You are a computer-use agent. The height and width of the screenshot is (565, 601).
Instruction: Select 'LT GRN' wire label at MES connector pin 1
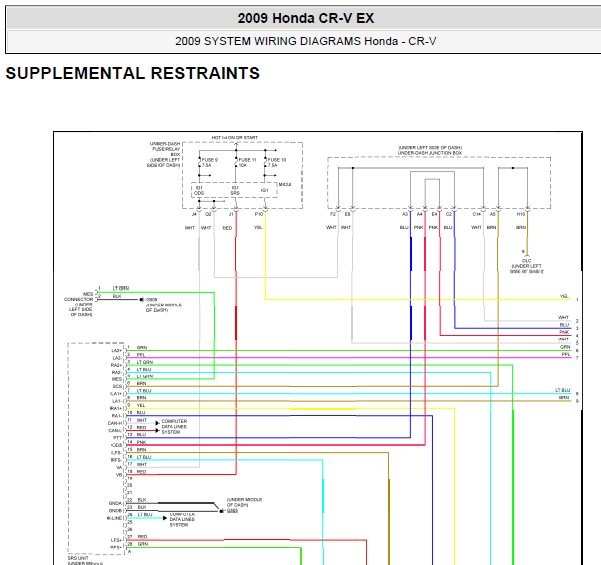(x=121, y=288)
